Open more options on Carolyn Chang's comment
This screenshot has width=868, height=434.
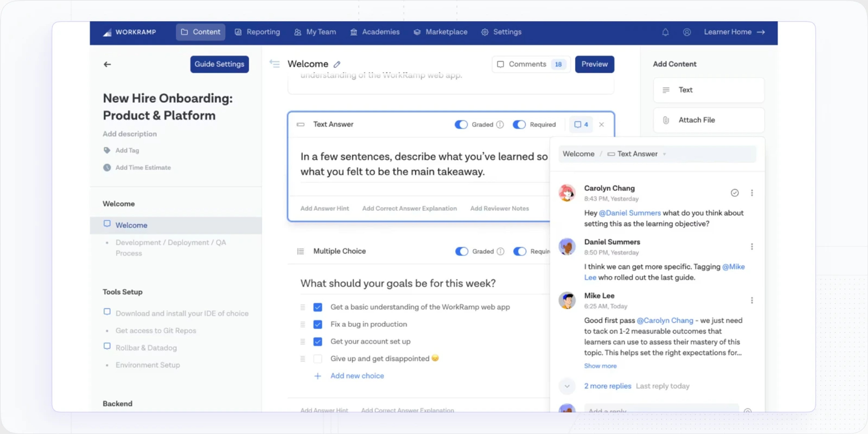click(752, 193)
